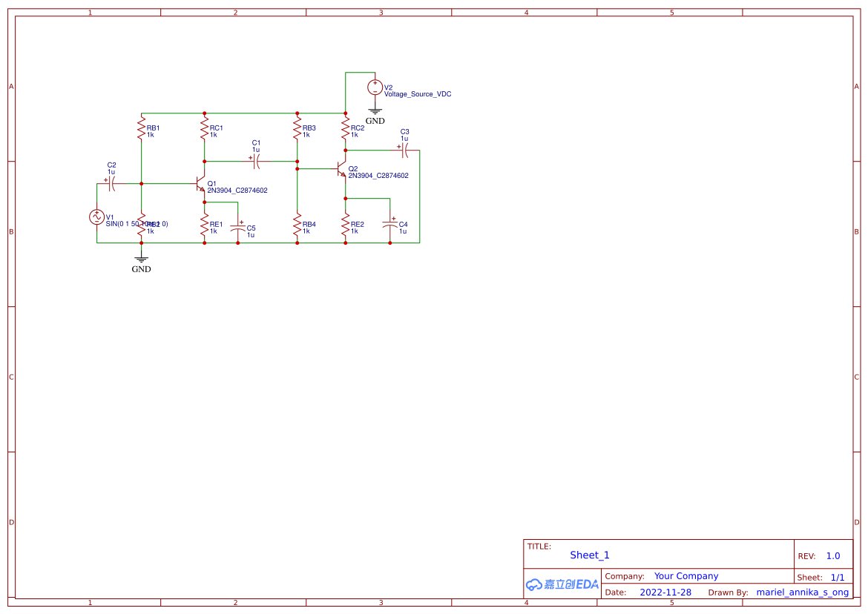Click the V1 sine source symbol
The width and height of the screenshot is (868, 614).
96,217
